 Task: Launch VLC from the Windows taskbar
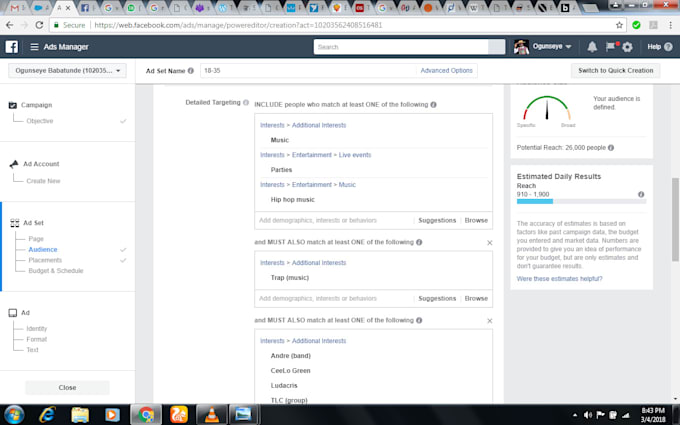point(212,415)
